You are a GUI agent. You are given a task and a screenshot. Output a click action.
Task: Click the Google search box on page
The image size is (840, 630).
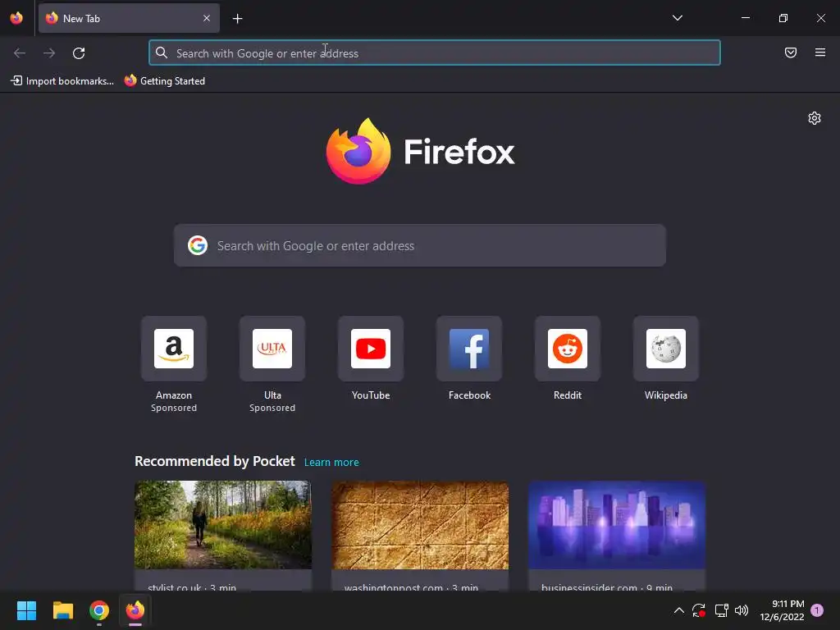(x=420, y=245)
